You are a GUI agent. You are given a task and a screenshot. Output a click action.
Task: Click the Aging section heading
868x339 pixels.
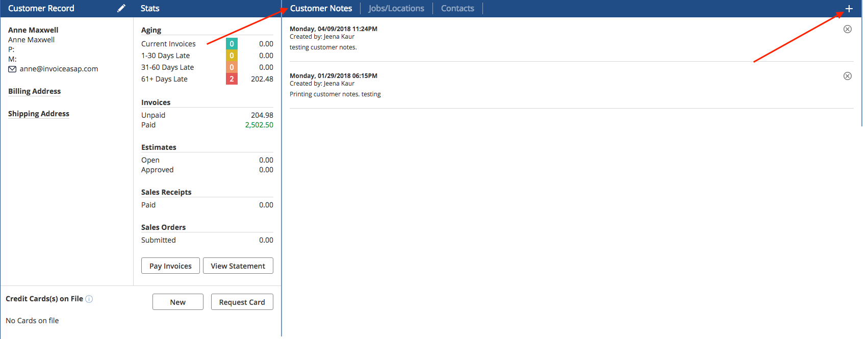pos(151,30)
